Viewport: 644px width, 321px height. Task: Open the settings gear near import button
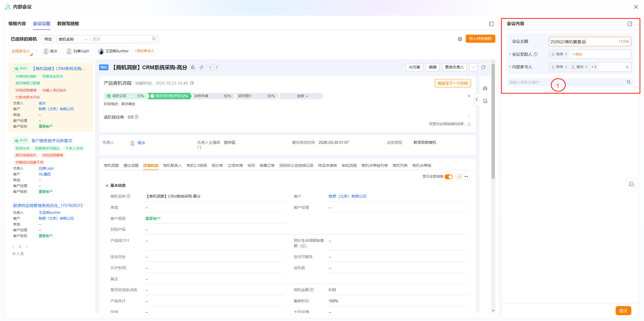[x=460, y=39]
